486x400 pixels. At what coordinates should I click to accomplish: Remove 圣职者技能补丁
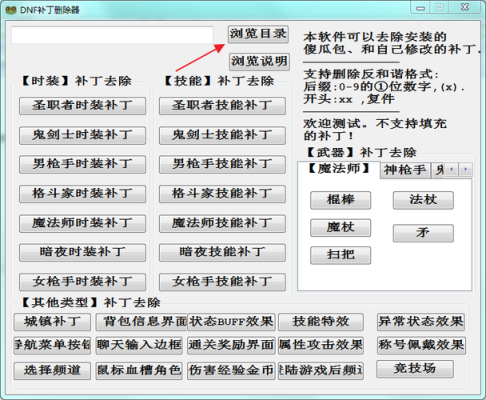[x=222, y=106]
